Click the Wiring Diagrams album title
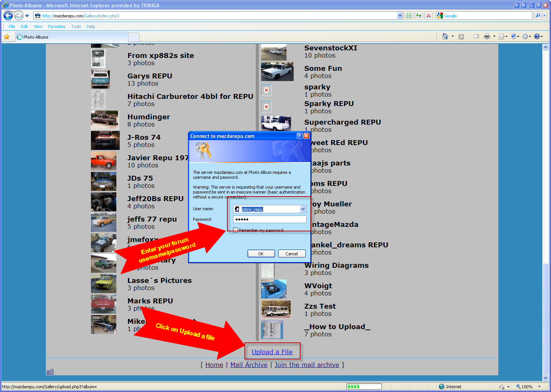551x392 pixels. pos(337,265)
